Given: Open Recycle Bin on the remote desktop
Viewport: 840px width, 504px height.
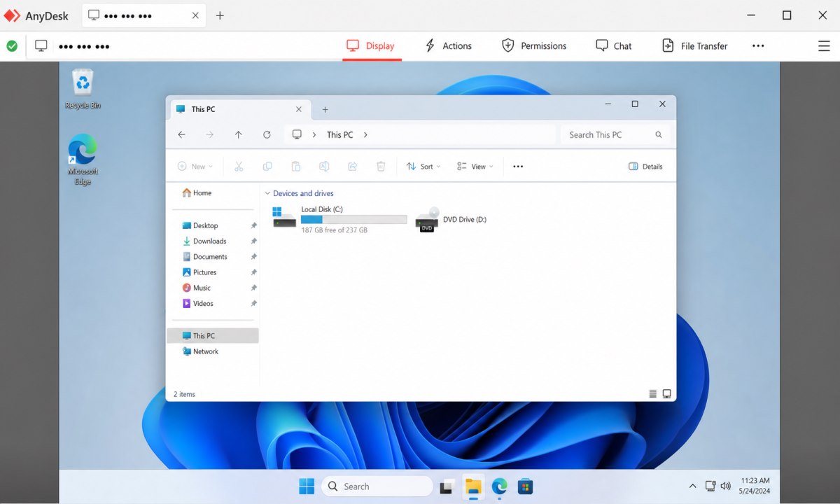Looking at the screenshot, I should click(x=83, y=89).
